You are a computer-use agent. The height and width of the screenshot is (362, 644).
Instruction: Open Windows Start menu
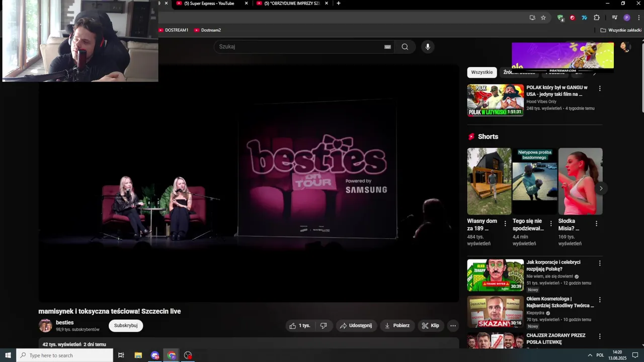click(x=8, y=355)
